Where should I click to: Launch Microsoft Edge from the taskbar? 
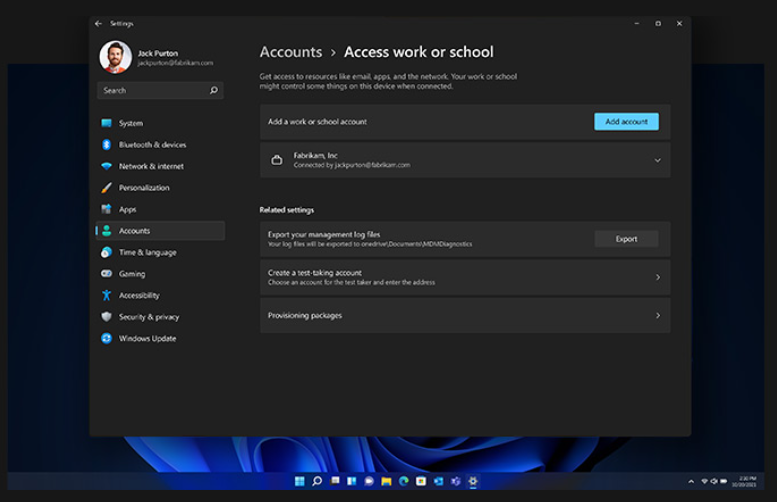click(x=404, y=481)
